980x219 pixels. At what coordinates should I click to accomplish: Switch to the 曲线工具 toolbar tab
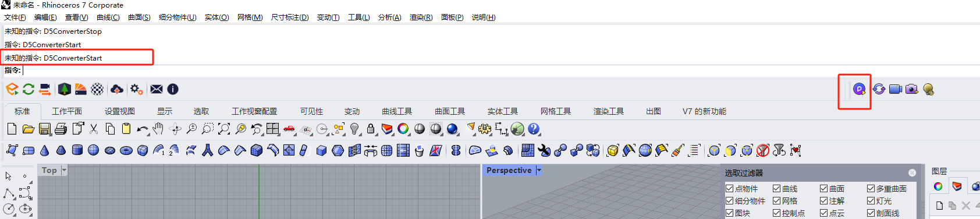pyautogui.click(x=397, y=111)
